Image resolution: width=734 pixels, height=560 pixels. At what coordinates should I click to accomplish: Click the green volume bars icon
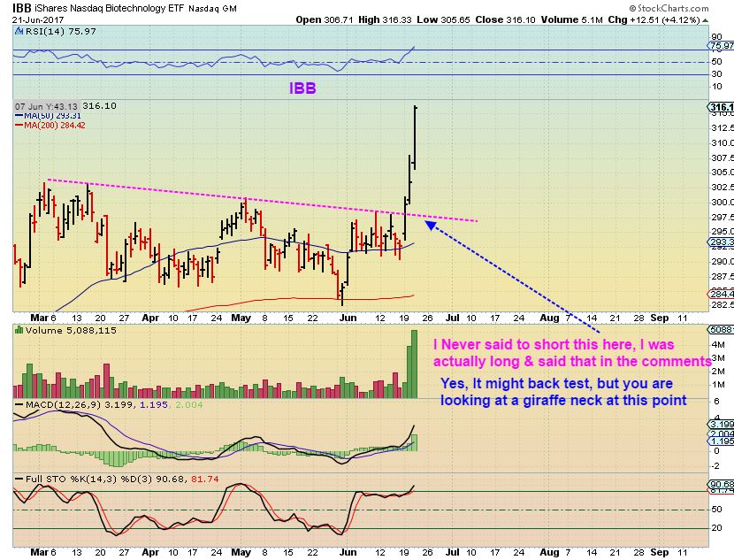pyautogui.click(x=19, y=330)
